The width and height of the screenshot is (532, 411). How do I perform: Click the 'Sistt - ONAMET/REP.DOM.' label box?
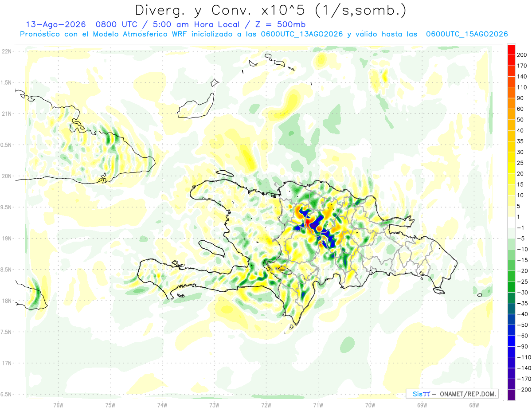point(452,394)
